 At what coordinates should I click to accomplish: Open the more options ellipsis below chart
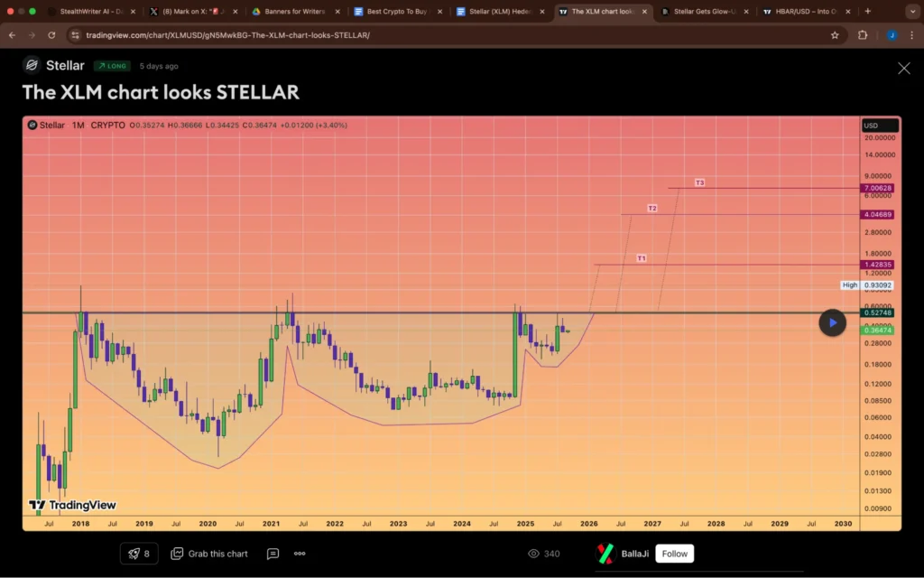[300, 554]
